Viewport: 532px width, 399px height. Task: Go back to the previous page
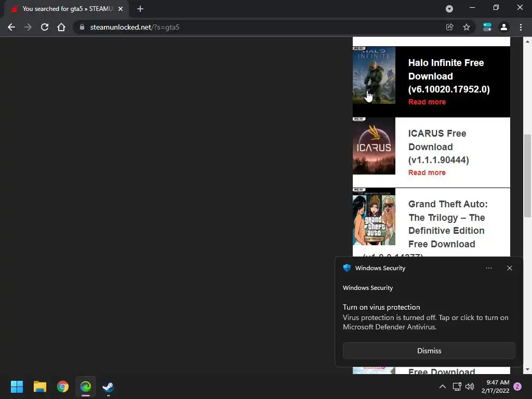pos(11,27)
